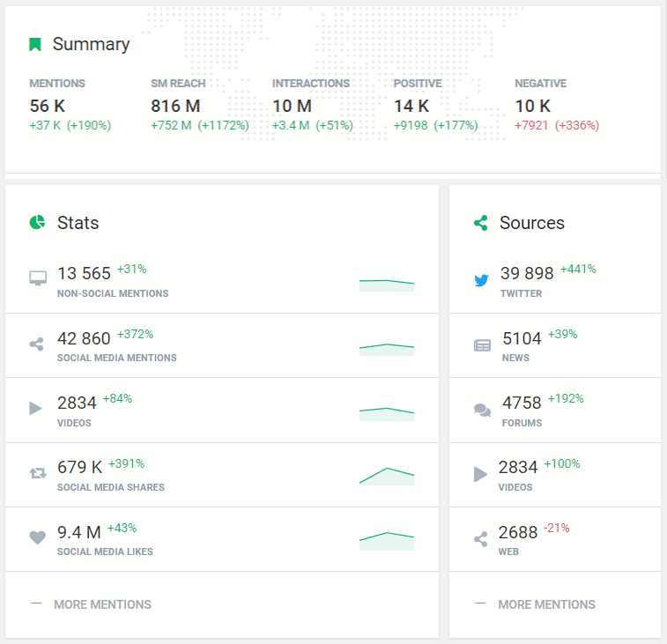The image size is (667, 644).
Task: Click the Summary section title
Action: click(91, 44)
